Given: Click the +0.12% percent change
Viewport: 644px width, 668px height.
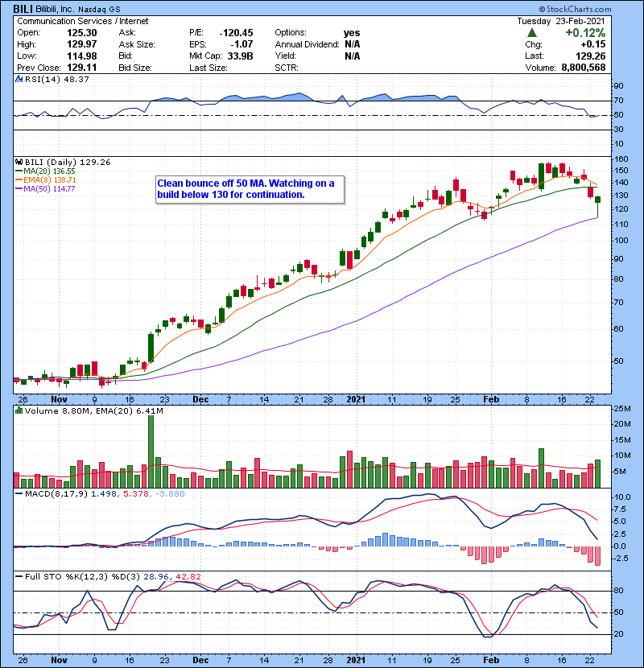Looking at the screenshot, I should click(585, 33).
